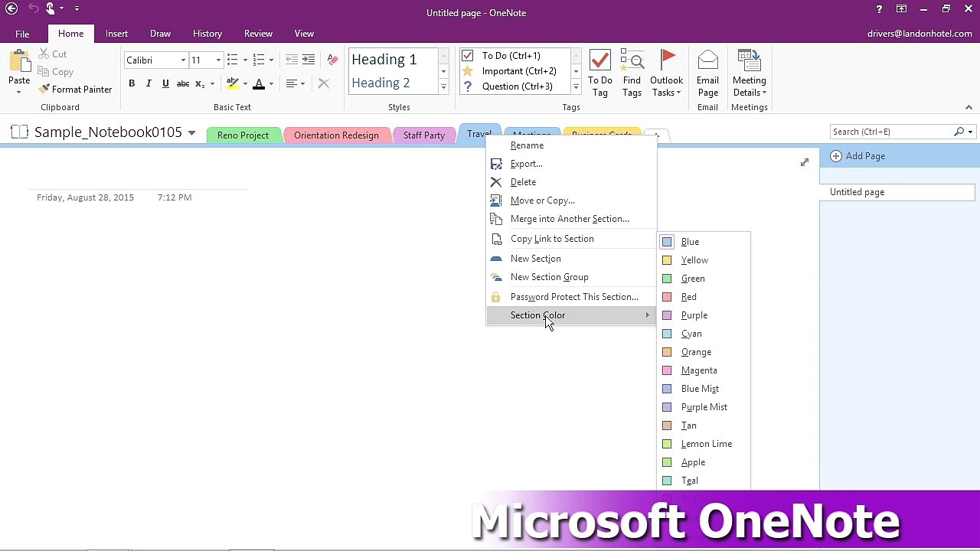980x551 pixels.
Task: Open search scope dropdown arrow
Action: pos(970,132)
